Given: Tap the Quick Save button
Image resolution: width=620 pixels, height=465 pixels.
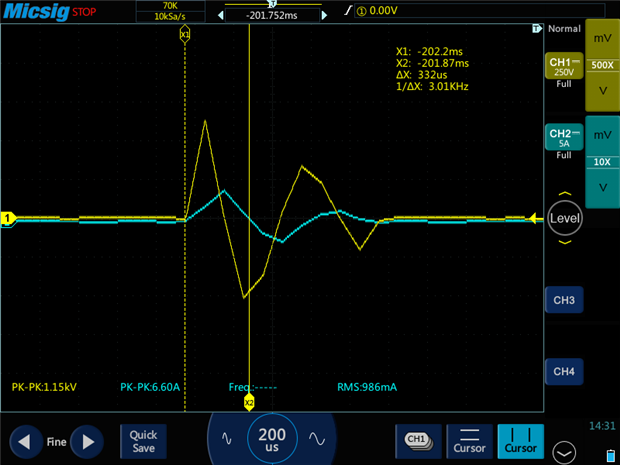Looking at the screenshot, I should tap(144, 441).
